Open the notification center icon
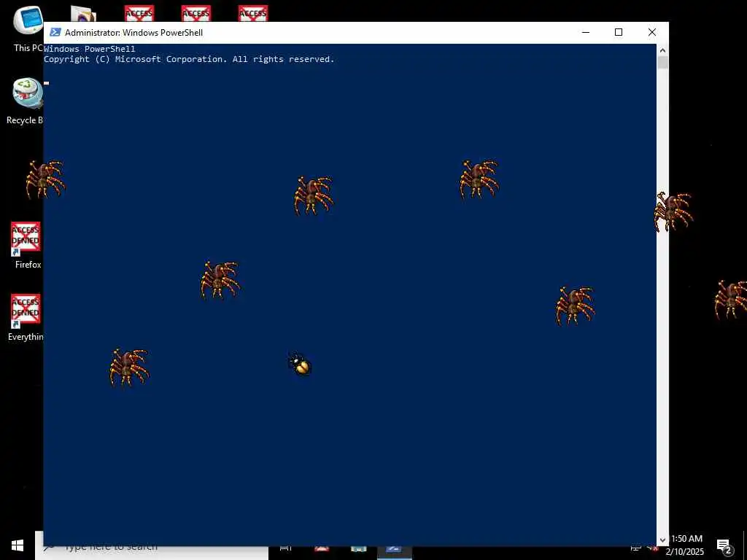The height and width of the screenshot is (560, 747). point(724,545)
